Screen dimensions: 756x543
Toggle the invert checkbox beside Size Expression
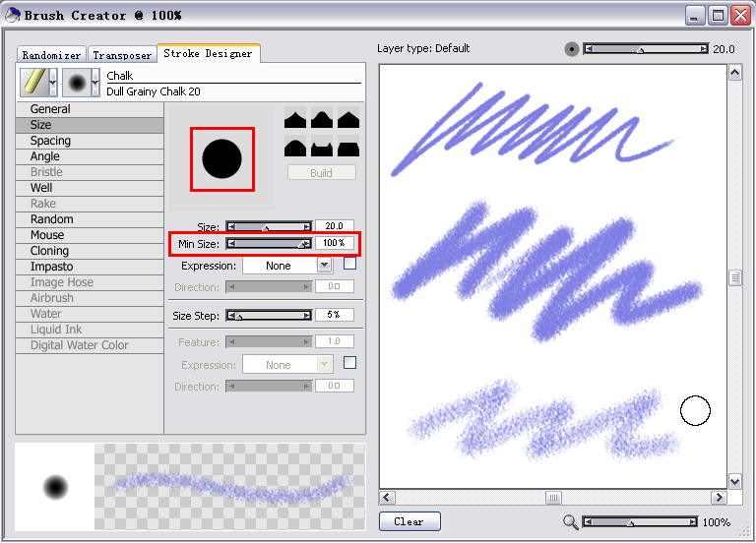pos(349,264)
